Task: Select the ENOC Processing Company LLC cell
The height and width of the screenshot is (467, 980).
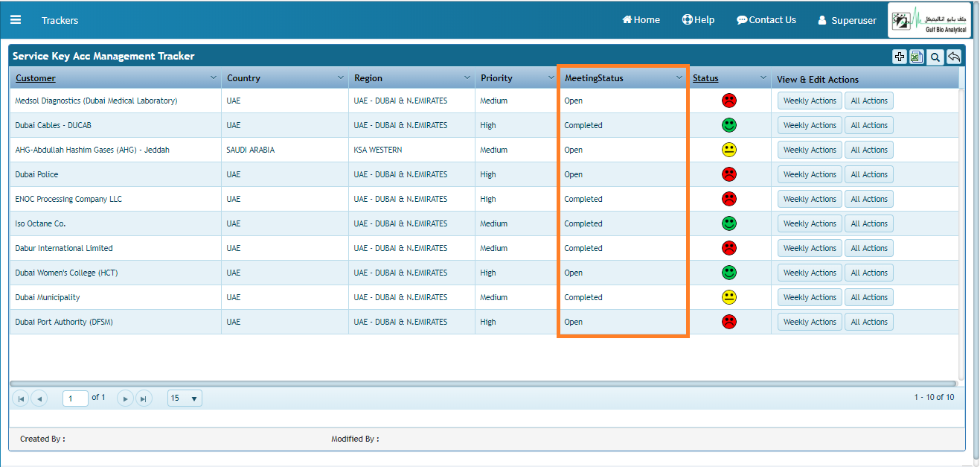Action: 115,199
